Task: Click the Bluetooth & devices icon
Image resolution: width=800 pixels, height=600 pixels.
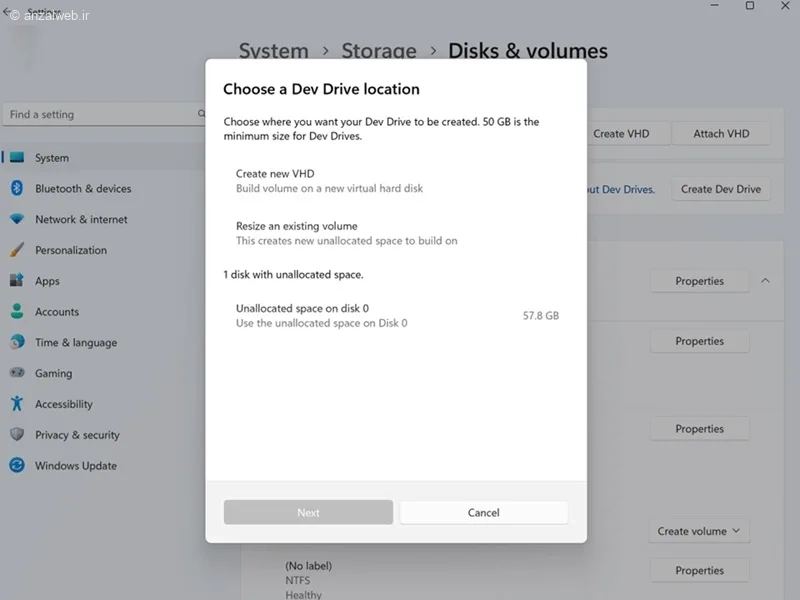Action: [17, 188]
